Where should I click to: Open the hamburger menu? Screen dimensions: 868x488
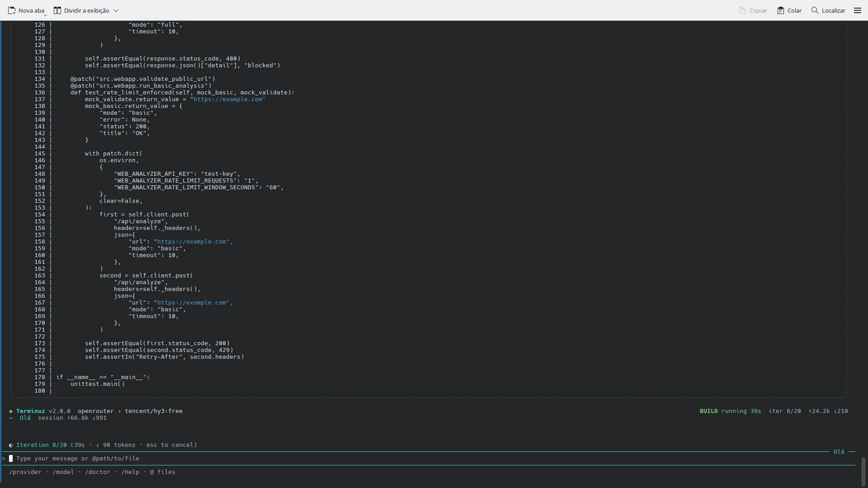click(x=858, y=10)
